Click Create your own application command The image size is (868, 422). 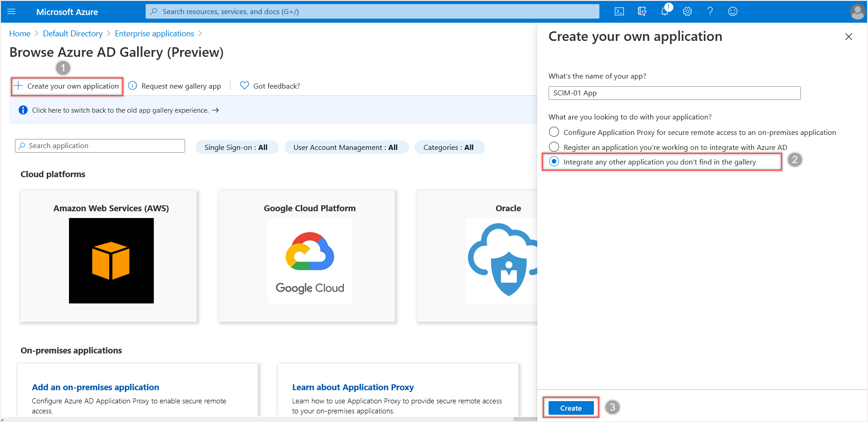tap(67, 86)
